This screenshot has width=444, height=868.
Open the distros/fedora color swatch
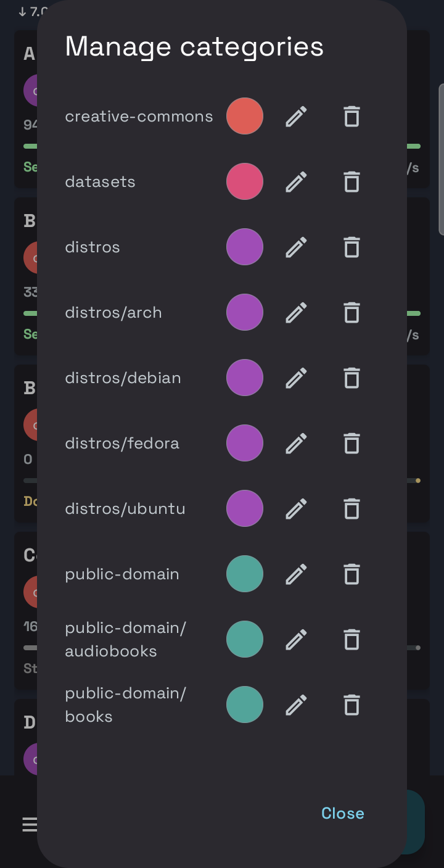[245, 443]
